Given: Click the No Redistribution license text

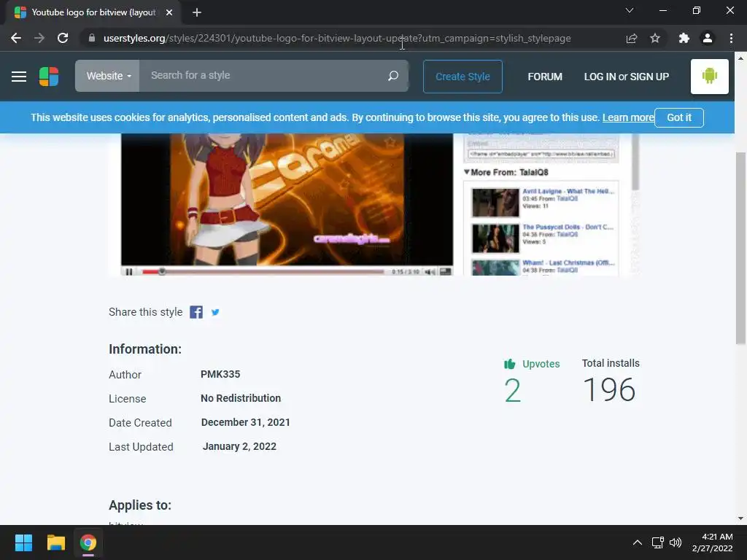Looking at the screenshot, I should coord(241,398).
